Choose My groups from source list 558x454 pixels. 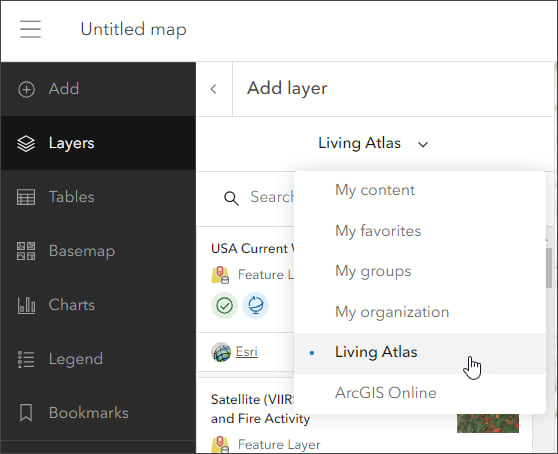pos(420,272)
